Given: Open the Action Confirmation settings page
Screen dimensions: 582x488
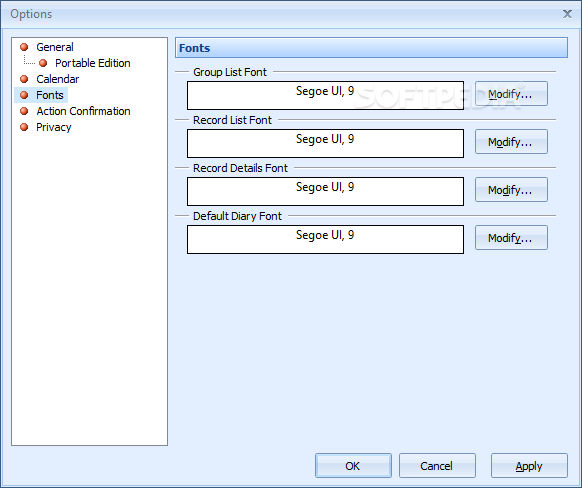Looking at the screenshot, I should [83, 111].
